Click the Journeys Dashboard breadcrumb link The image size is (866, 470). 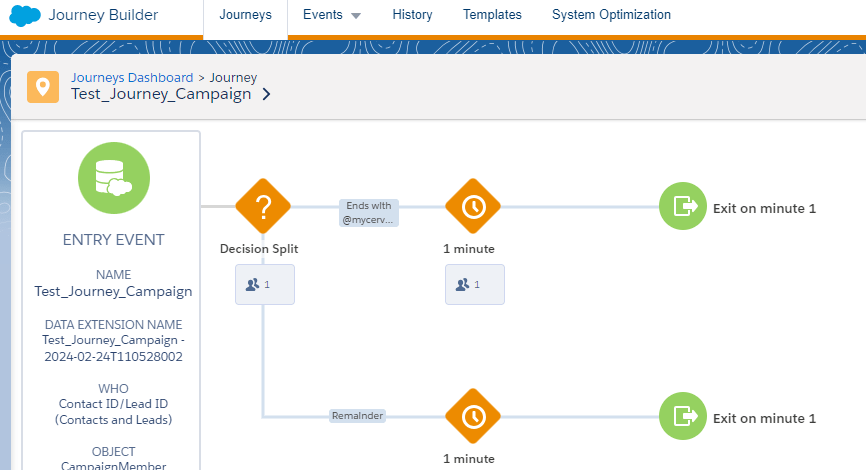click(x=132, y=77)
